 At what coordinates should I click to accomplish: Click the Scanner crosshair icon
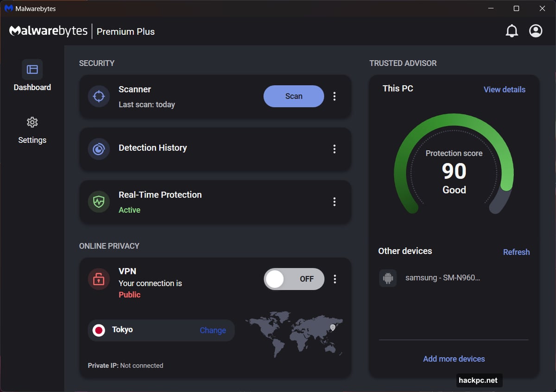[99, 96]
